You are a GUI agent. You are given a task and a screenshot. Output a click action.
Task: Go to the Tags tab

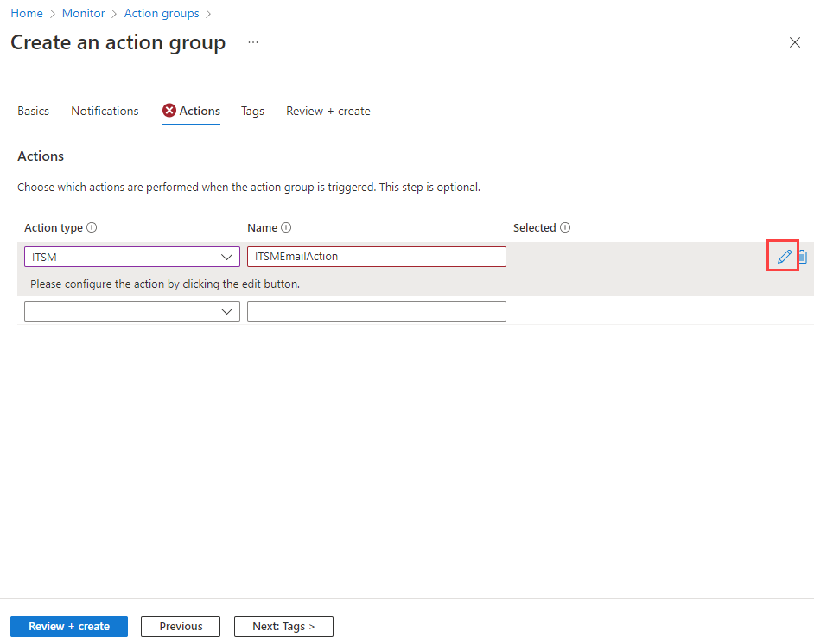click(x=252, y=111)
